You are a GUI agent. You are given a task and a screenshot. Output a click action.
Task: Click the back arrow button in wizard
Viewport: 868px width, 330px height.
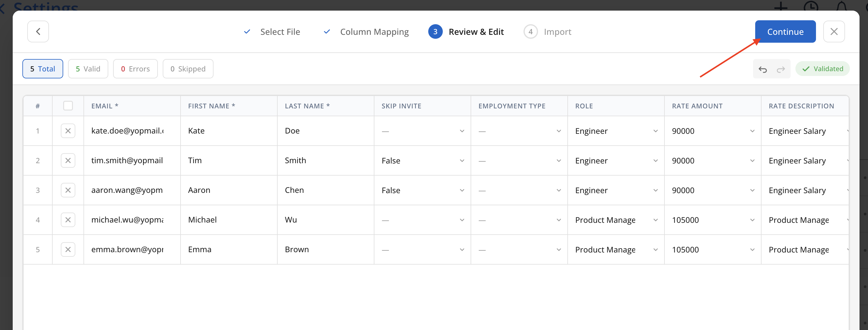38,31
